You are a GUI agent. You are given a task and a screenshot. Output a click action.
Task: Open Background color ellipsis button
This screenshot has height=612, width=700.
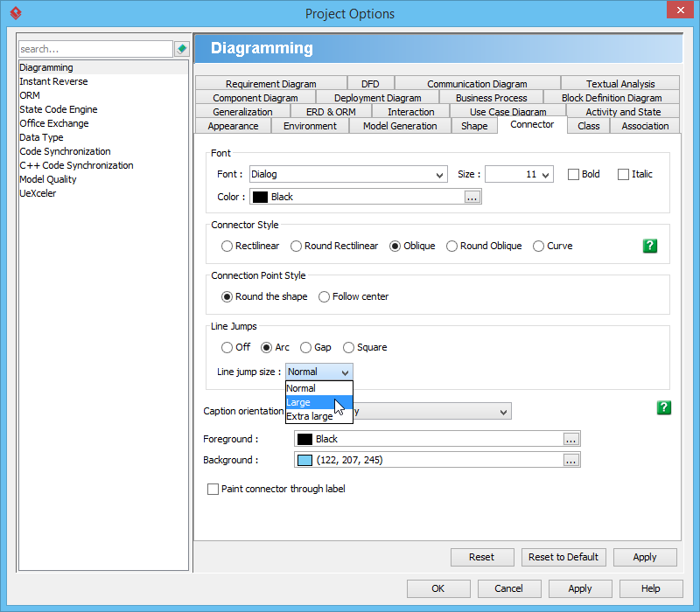(x=571, y=460)
